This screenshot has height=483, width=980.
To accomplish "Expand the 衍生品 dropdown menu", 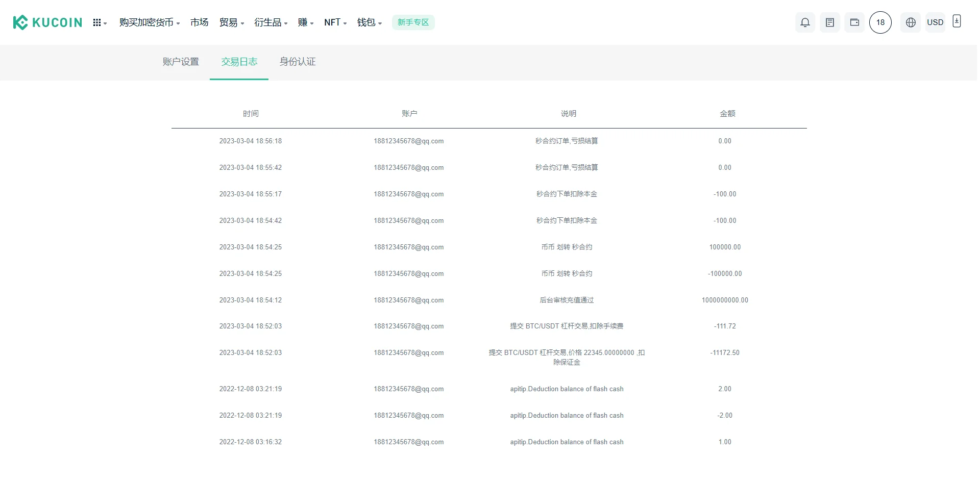I will pos(271,22).
